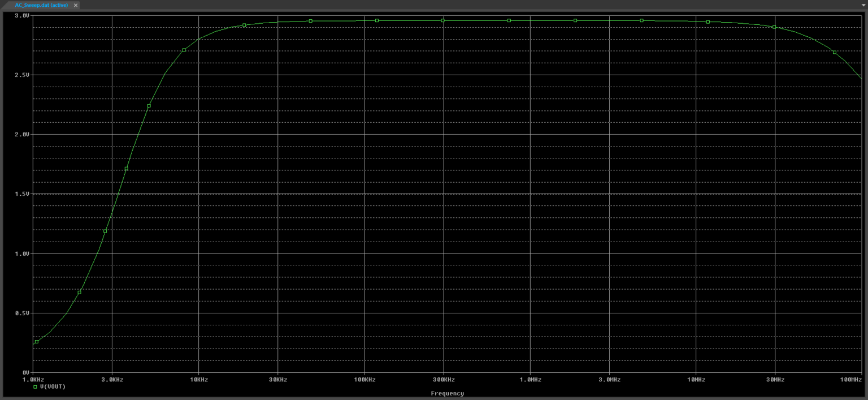Click the trace data point marker near 1.0KHz
This screenshot has height=400, width=868.
(36, 342)
